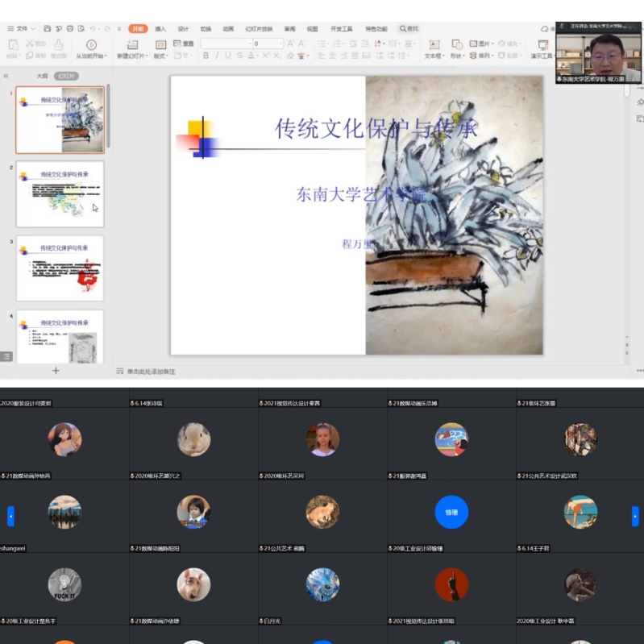Open the File (文件) menu dropdown

pos(22,29)
